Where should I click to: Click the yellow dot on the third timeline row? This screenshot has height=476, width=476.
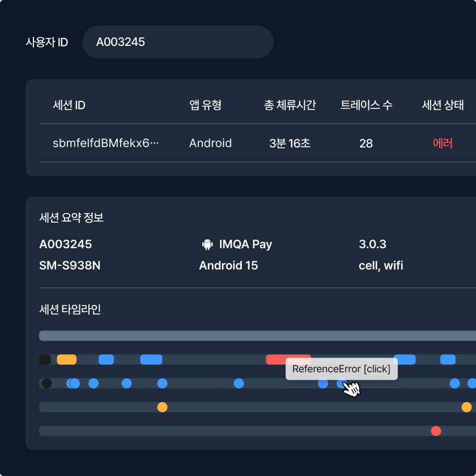[x=162, y=407]
